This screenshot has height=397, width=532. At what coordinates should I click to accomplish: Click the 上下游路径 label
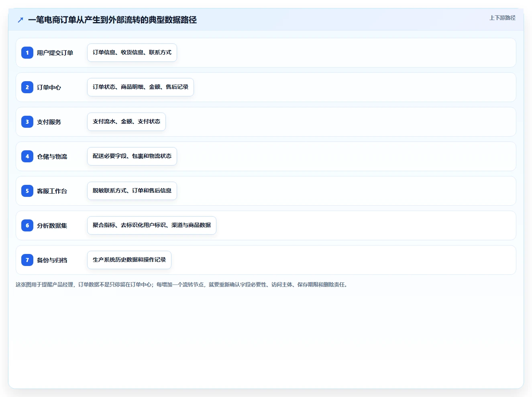(x=502, y=18)
